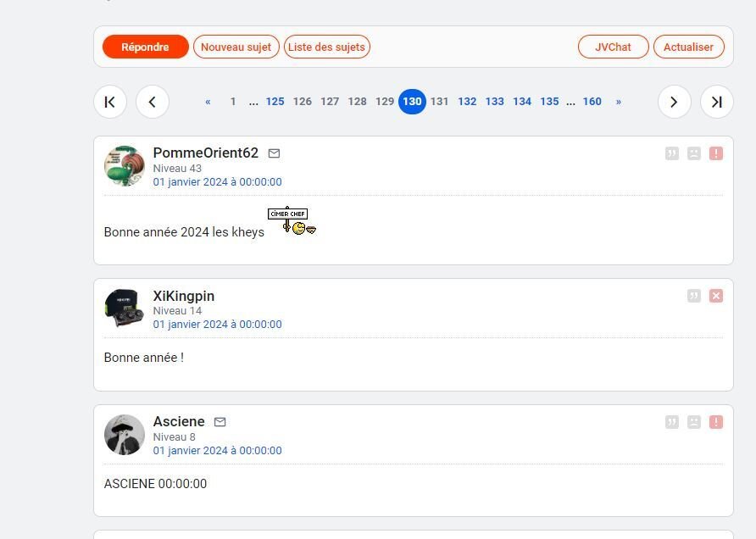Go to page 134
Viewport: 756px width, 539px height.
(522, 102)
